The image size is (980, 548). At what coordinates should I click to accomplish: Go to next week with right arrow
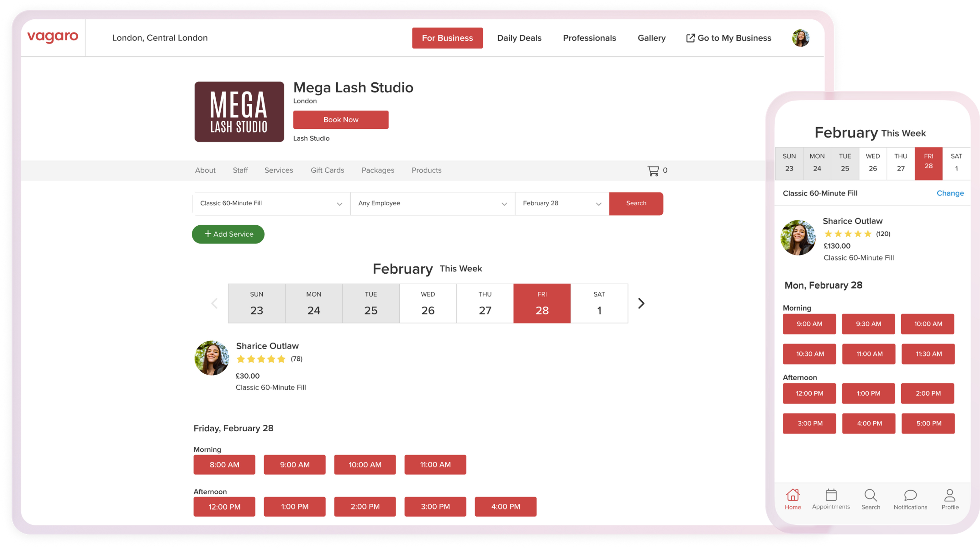pos(641,303)
